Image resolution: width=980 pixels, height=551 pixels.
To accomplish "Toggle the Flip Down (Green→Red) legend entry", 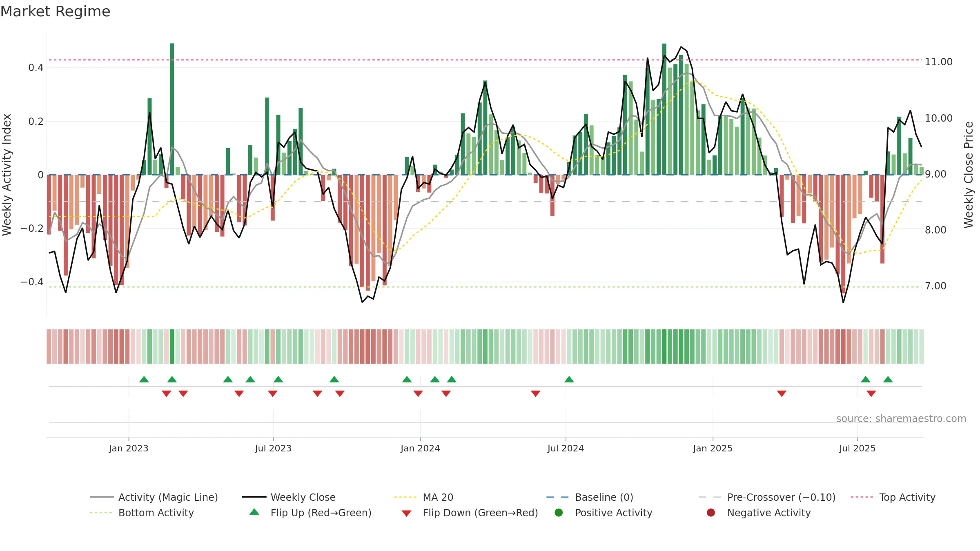I will [x=470, y=513].
